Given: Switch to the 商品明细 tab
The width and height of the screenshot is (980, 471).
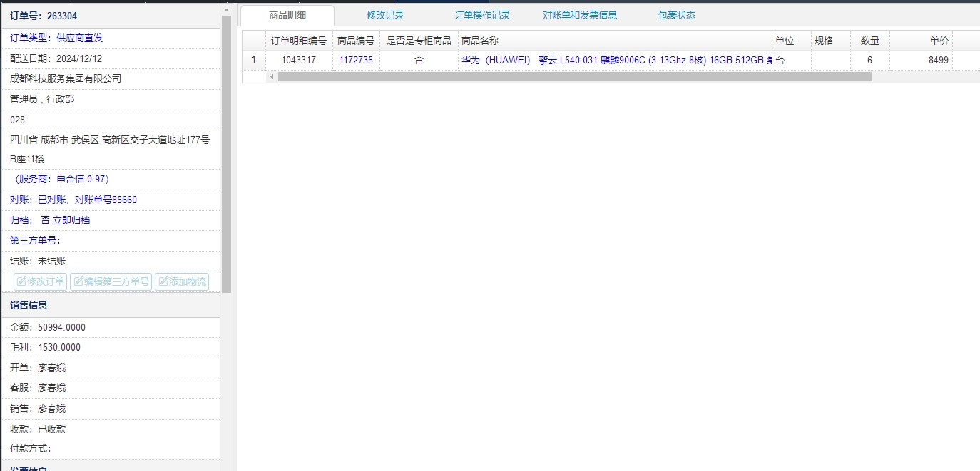Looking at the screenshot, I should tap(287, 16).
